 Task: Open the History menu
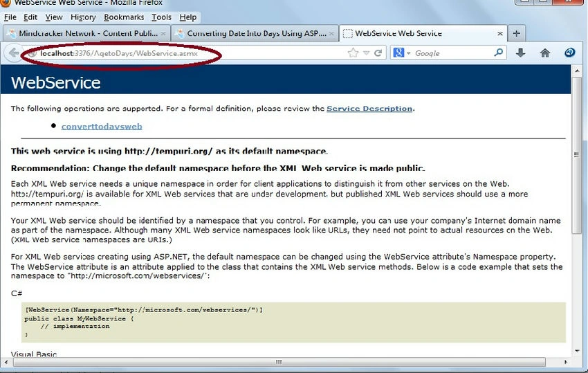tap(83, 17)
